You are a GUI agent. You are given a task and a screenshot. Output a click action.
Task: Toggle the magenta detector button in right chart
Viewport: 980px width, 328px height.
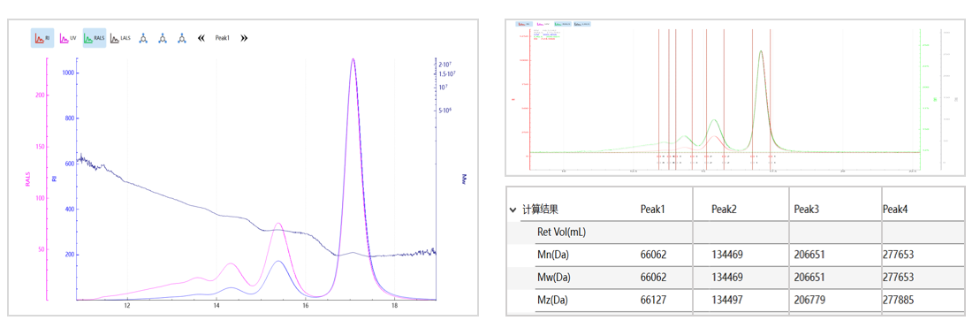point(543,24)
